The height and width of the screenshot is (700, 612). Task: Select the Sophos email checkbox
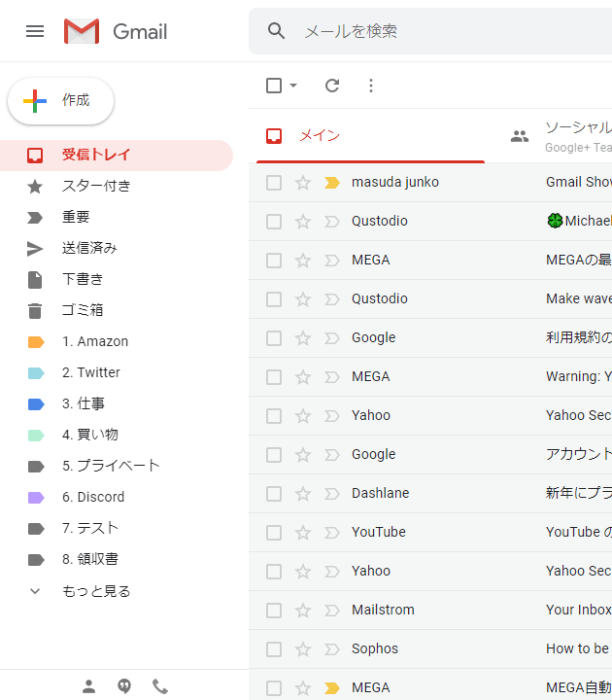tap(274, 649)
